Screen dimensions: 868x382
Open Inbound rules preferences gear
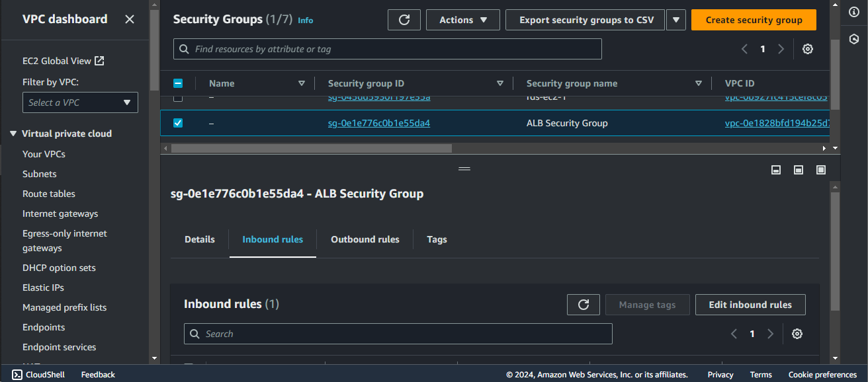797,334
